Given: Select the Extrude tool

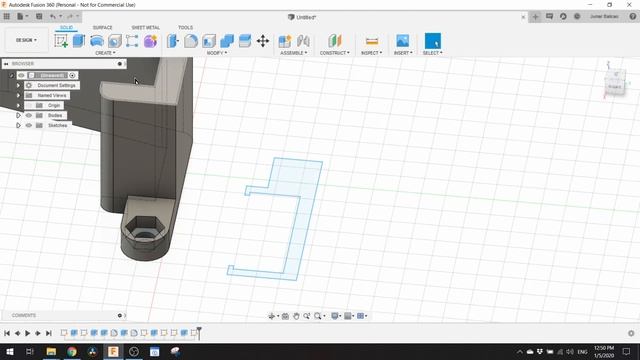Looking at the screenshot, I should (x=78, y=41).
